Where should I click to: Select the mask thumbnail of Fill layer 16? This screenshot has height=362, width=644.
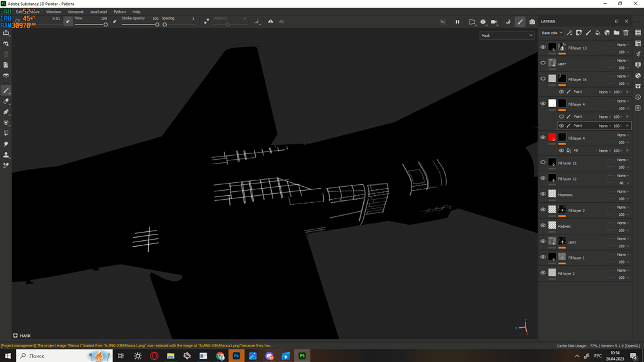coord(562,79)
